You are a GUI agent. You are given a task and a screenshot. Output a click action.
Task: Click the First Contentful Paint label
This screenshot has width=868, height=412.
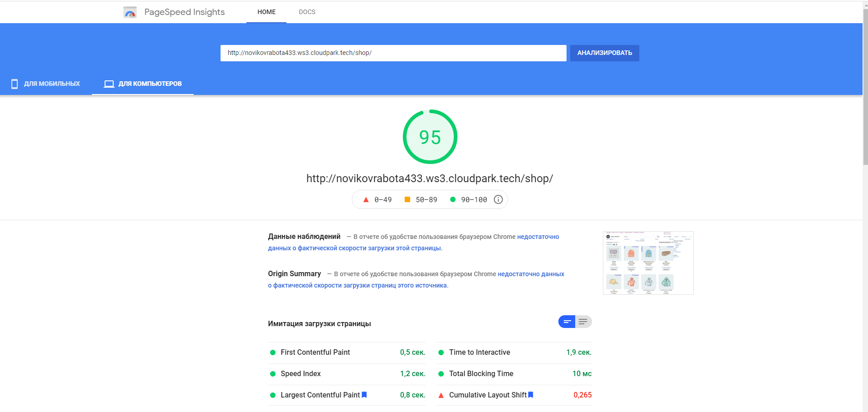(x=316, y=352)
